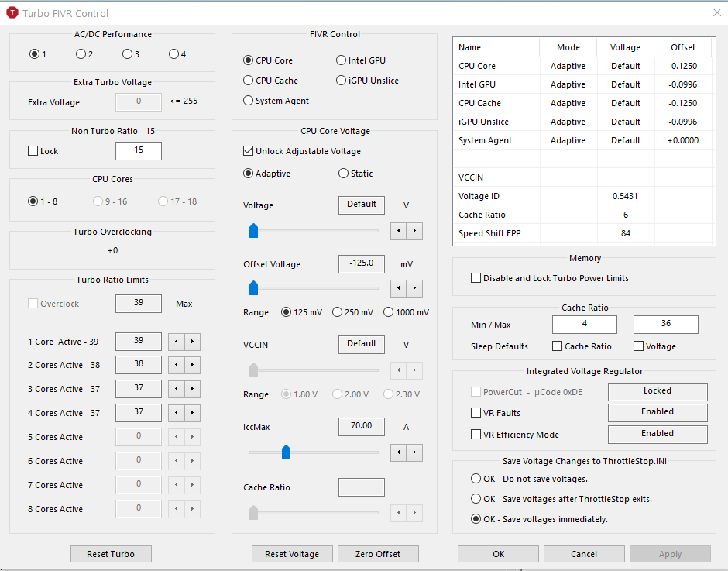Choose the 250 mV range option
Image resolution: width=728 pixels, height=571 pixels.
[337, 312]
